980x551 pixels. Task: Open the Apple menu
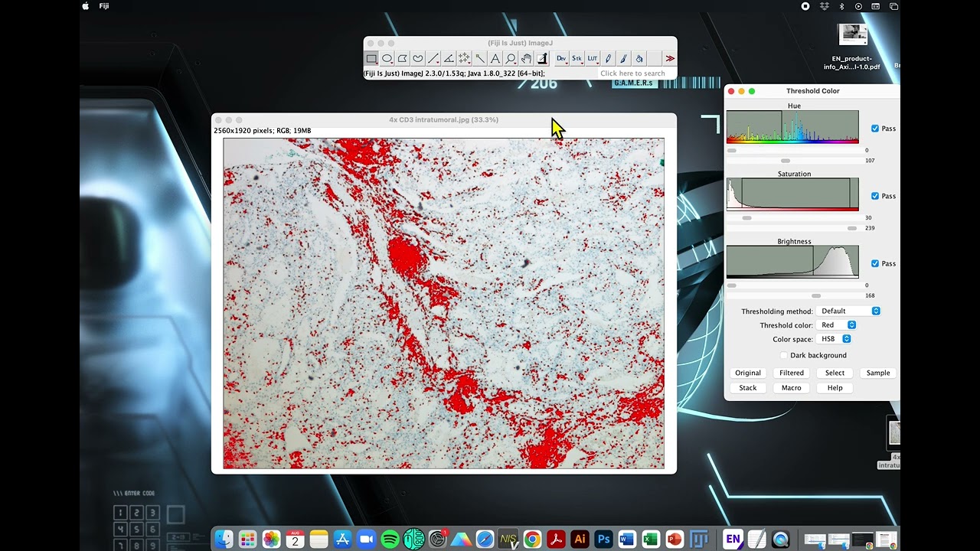tap(85, 6)
